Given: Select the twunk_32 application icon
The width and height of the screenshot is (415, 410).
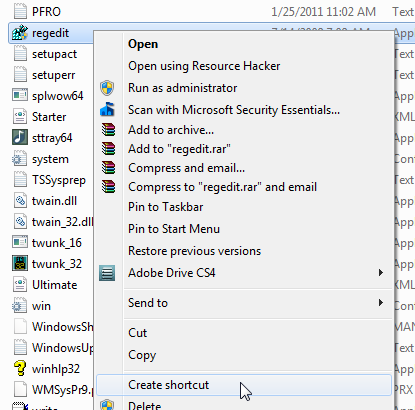Looking at the screenshot, I should [20, 263].
